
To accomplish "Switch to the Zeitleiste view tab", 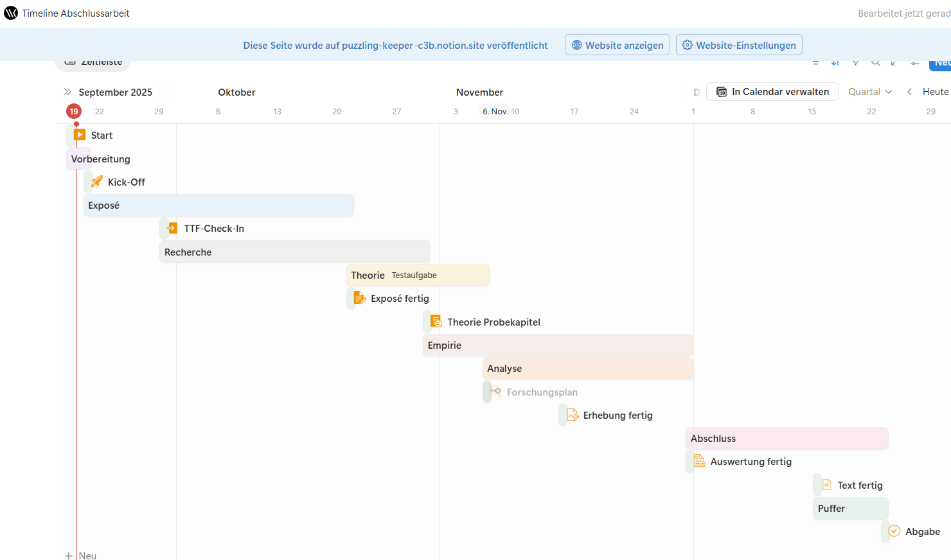I will point(93,61).
